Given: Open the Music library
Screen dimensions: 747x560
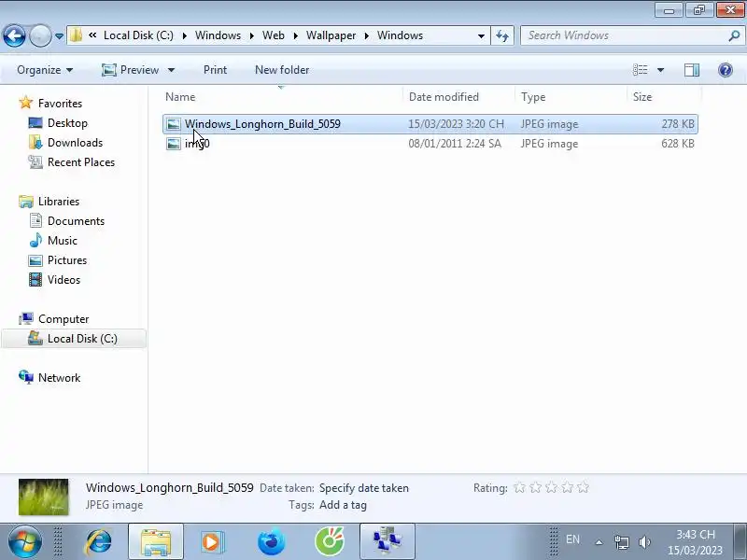Looking at the screenshot, I should click(63, 241).
